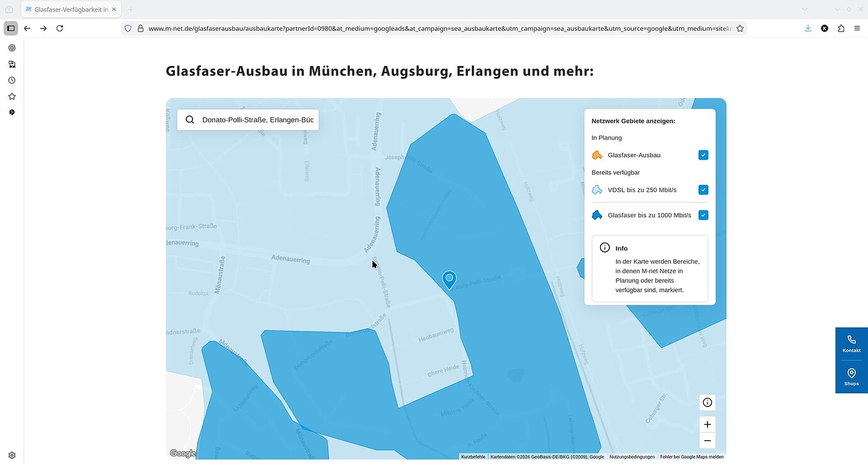Open Kontakt phone side button

(851, 344)
